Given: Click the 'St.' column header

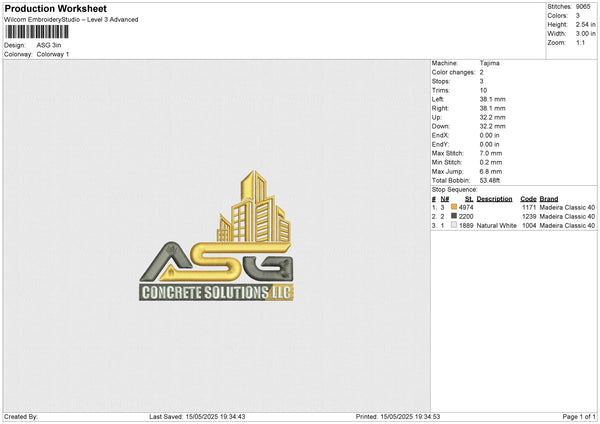Looking at the screenshot, I should [x=469, y=199].
